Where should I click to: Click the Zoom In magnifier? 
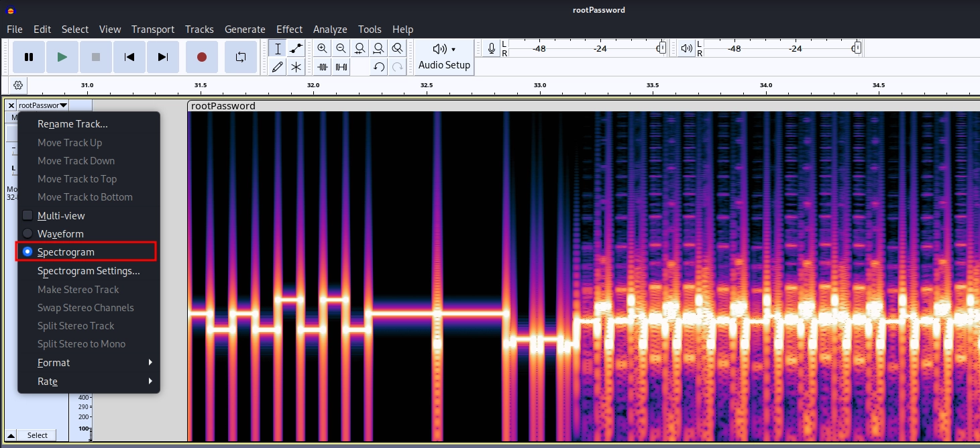click(323, 48)
